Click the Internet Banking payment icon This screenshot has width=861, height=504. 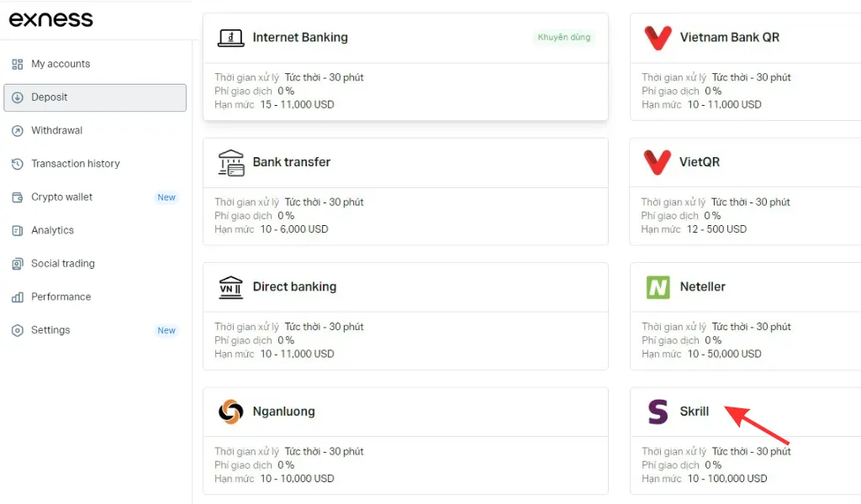(230, 37)
